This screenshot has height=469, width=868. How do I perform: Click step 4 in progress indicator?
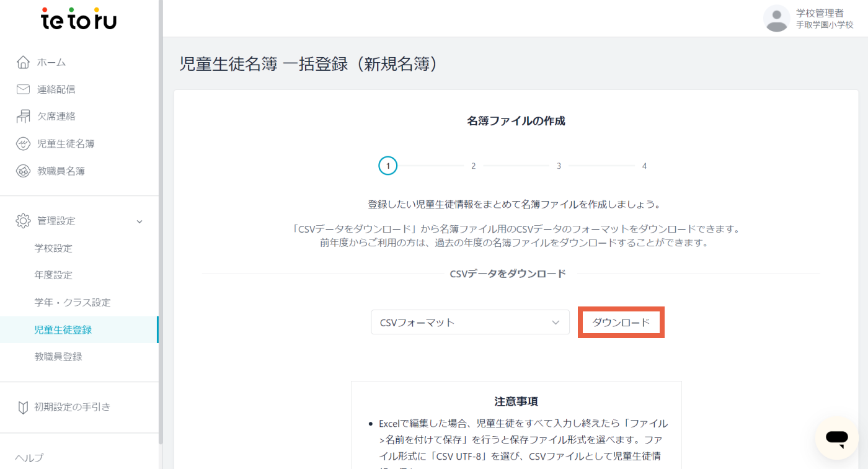click(x=644, y=166)
